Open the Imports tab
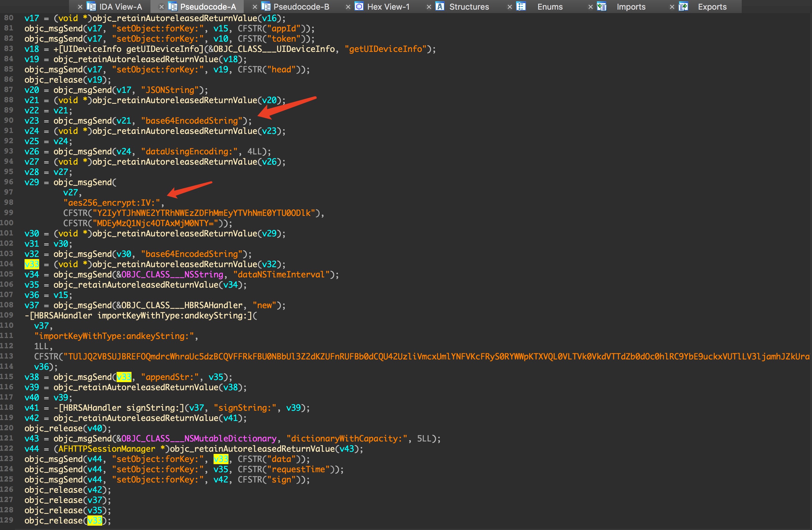Viewport: 812px width, 530px height. coord(630,7)
